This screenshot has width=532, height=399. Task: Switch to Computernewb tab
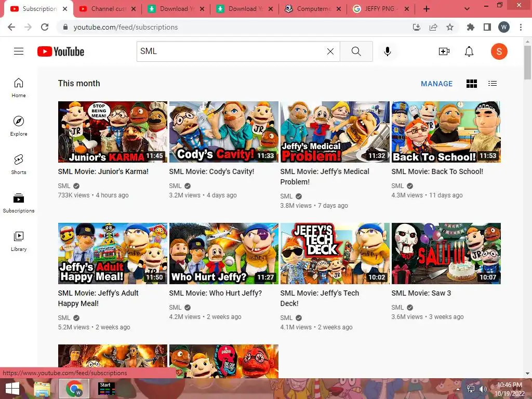click(312, 9)
